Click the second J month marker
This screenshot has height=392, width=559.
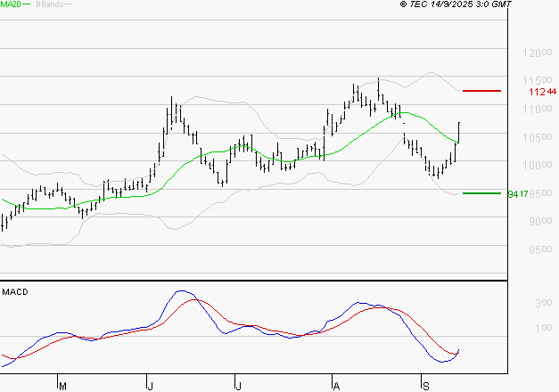coord(239,386)
